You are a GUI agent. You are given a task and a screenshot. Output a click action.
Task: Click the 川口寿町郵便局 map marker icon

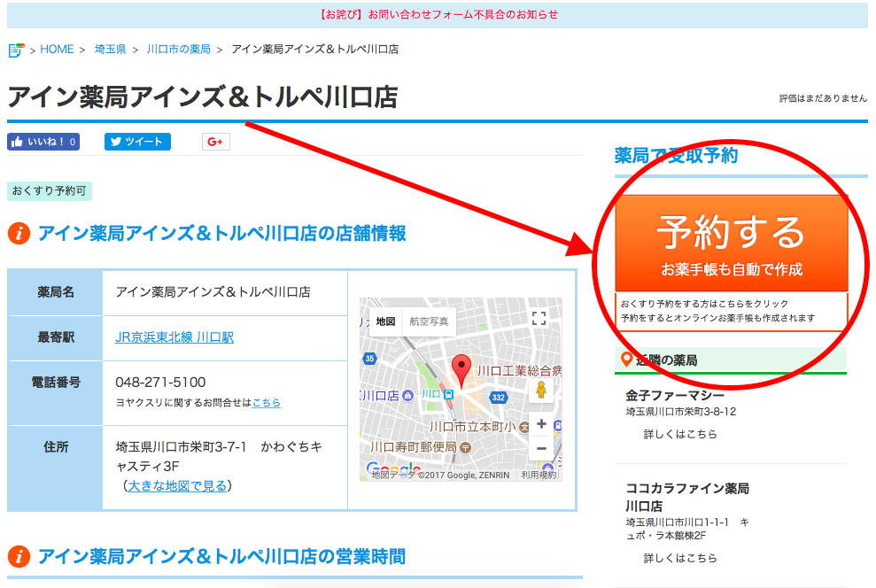465,448
